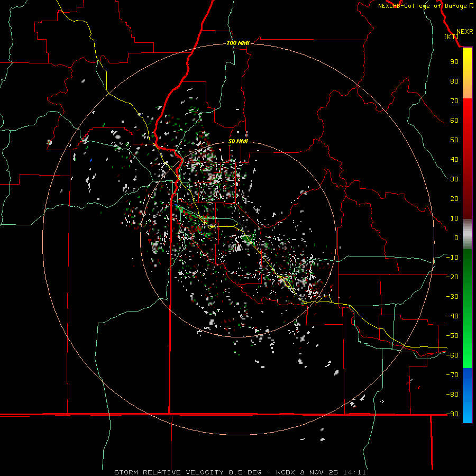Click the 20 value on the velocity scale
This screenshot has height=476, width=476.
click(x=454, y=199)
